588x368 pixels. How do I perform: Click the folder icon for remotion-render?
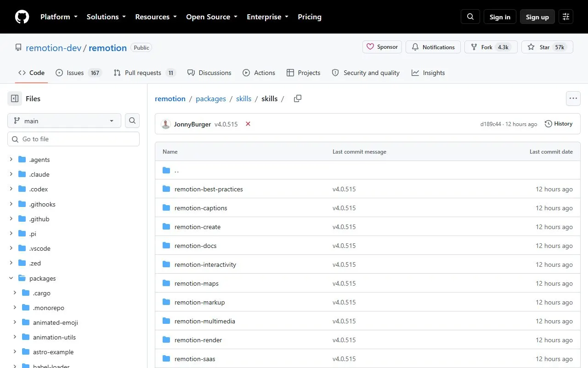point(166,340)
